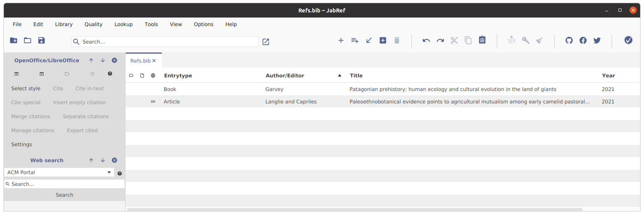Cut selection with the scissors icon

(x=454, y=40)
